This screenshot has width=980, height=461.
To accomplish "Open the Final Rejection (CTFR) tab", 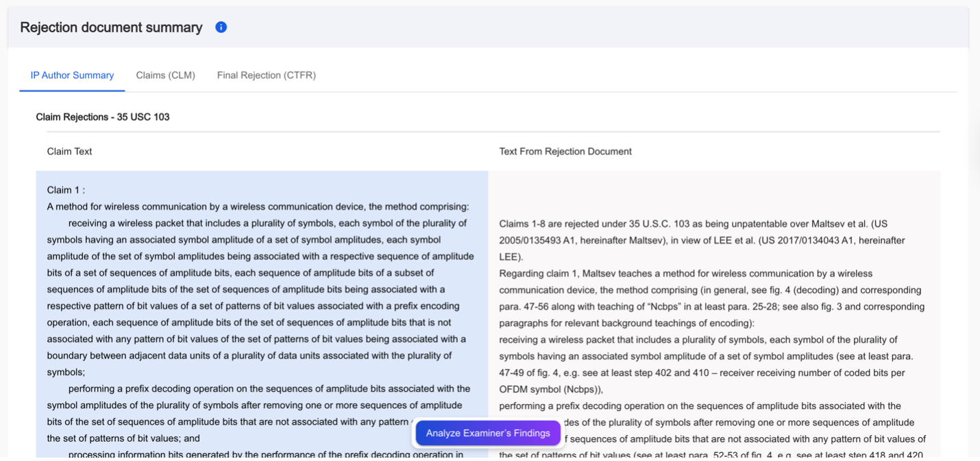I will [x=266, y=75].
